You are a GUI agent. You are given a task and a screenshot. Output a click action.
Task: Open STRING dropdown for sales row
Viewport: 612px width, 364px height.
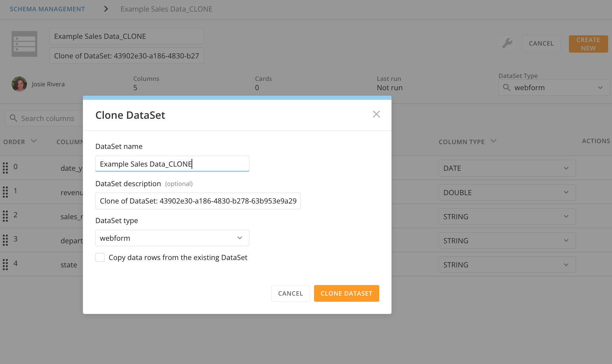point(507,217)
